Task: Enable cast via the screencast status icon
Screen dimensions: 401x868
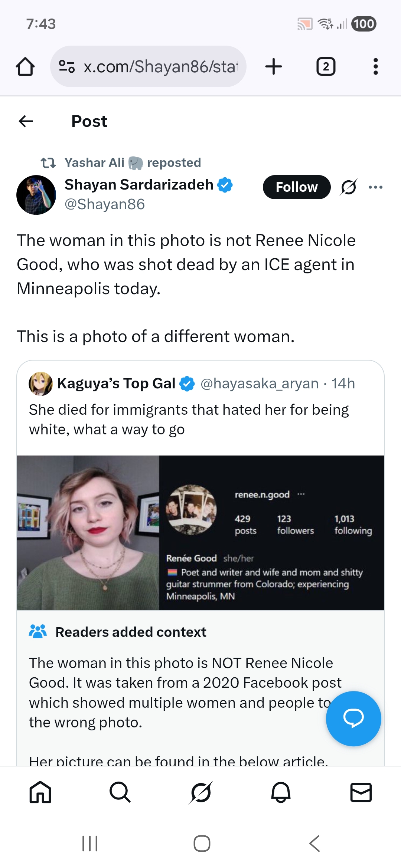Action: tap(305, 23)
